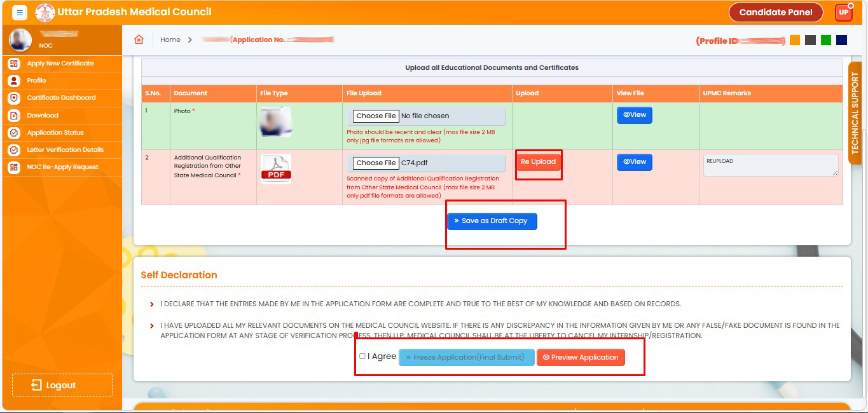Click the home icon in breadcrumb
This screenshot has width=868, height=413.
[x=139, y=39]
